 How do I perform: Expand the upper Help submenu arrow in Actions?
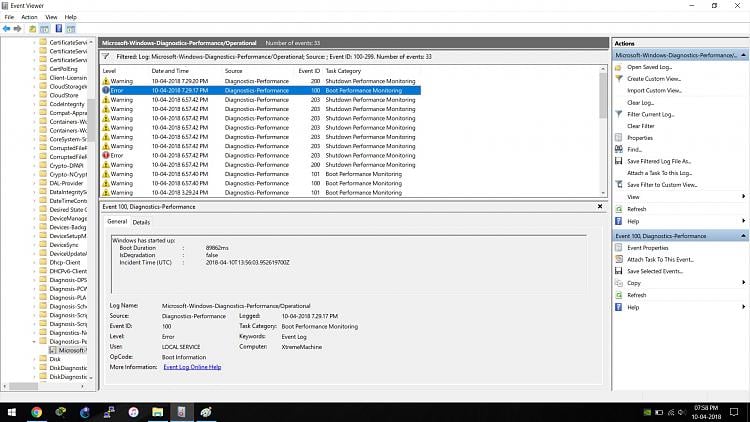[x=743, y=221]
